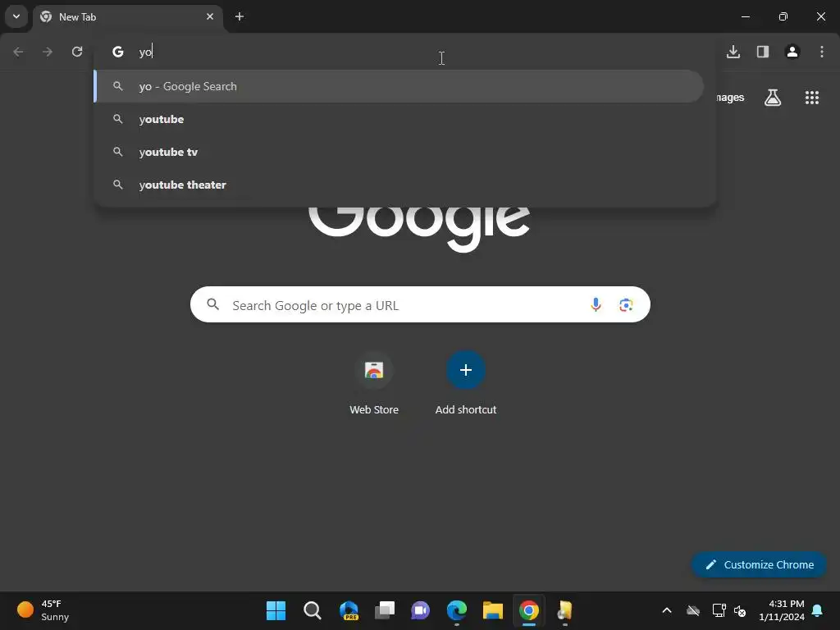
Task: Click magnifier icon in Google search box
Action: (212, 304)
